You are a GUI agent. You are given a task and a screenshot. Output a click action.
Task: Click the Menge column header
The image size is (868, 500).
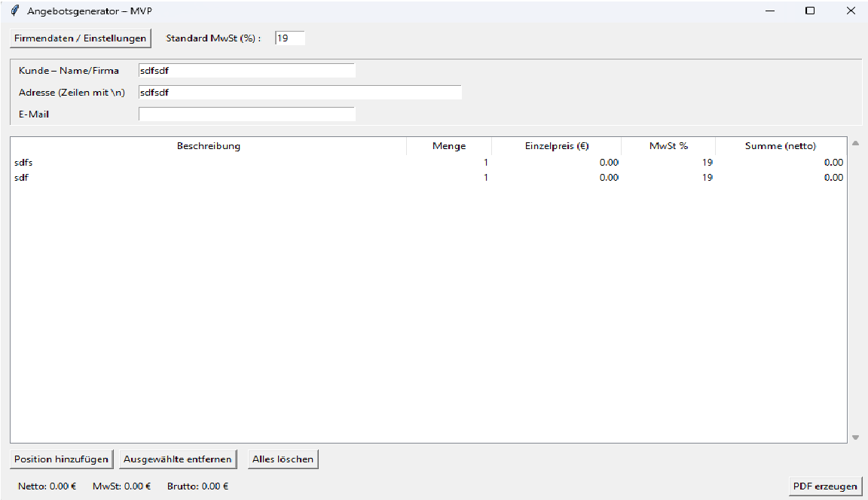449,146
